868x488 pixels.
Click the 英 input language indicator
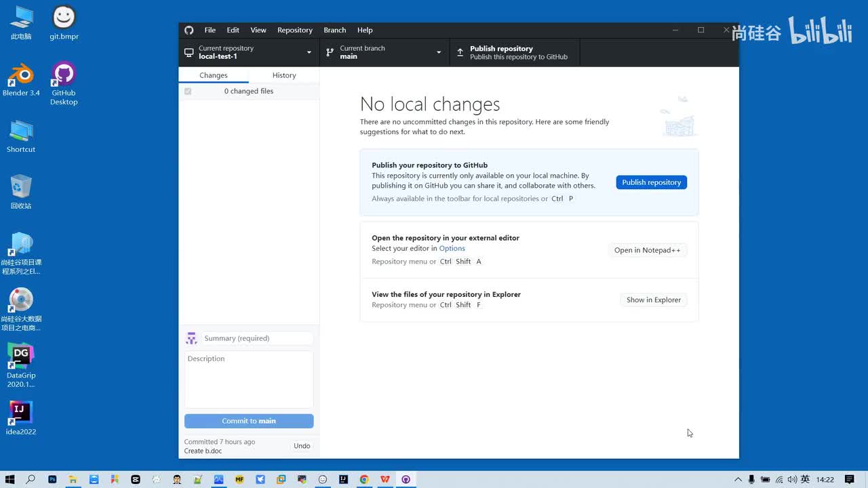pyautogui.click(x=805, y=479)
